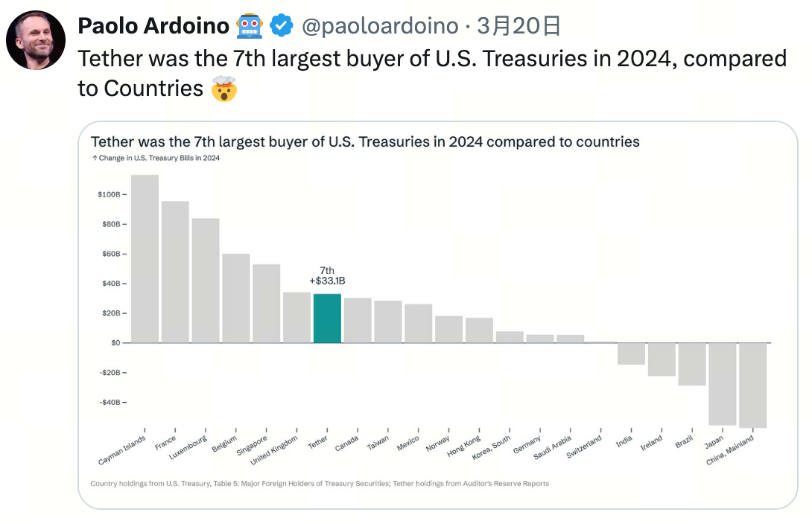Open the @paoloardoino handle link
The image size is (812, 524).
tap(379, 26)
